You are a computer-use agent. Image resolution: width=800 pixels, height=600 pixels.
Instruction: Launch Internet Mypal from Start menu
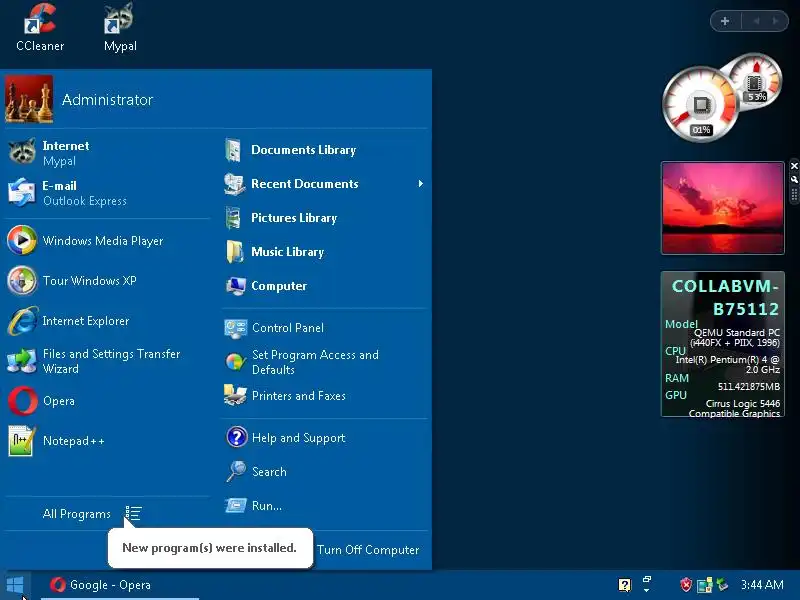click(x=107, y=153)
